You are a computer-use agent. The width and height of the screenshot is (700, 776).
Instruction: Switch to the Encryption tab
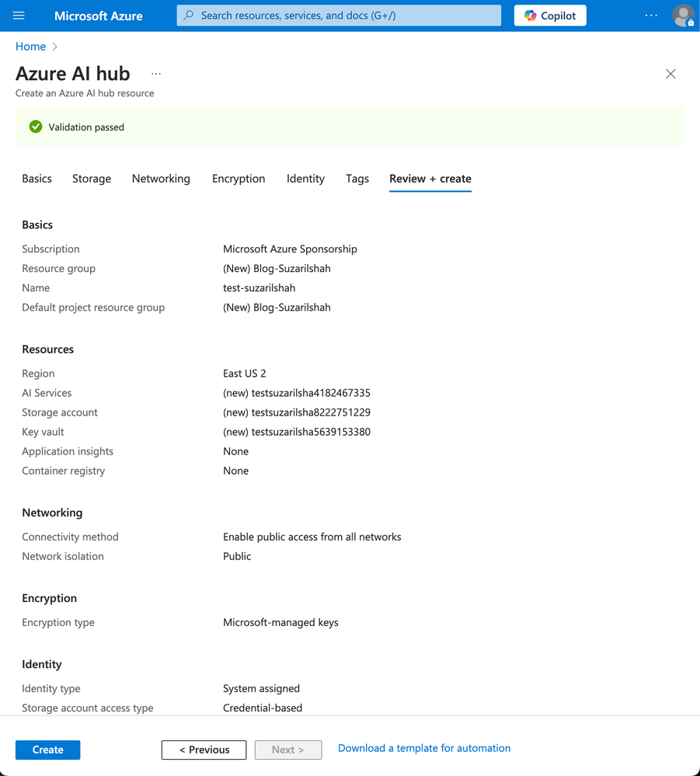(x=239, y=179)
